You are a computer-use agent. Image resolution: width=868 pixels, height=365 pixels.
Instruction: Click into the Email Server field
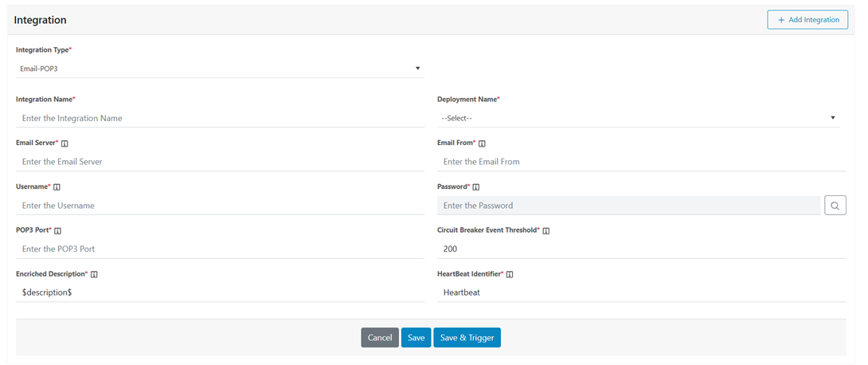[x=220, y=162]
